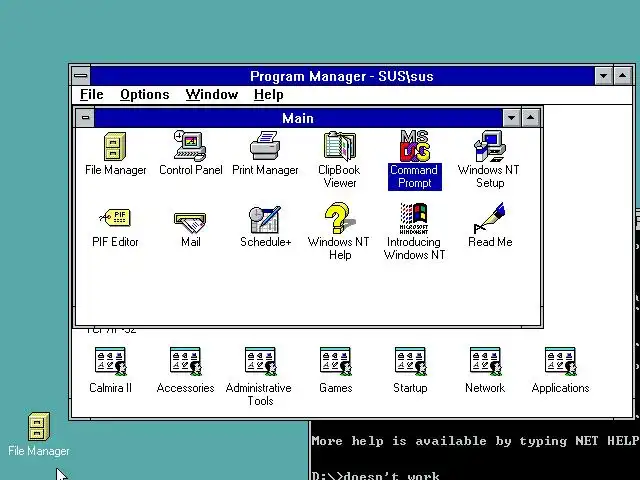This screenshot has width=640, height=480.
Task: Click the Main group title bar
Action: click(298, 118)
